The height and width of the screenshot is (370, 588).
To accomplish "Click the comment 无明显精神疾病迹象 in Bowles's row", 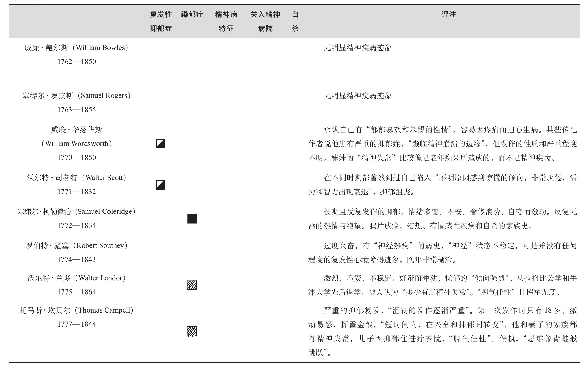I will [x=358, y=48].
